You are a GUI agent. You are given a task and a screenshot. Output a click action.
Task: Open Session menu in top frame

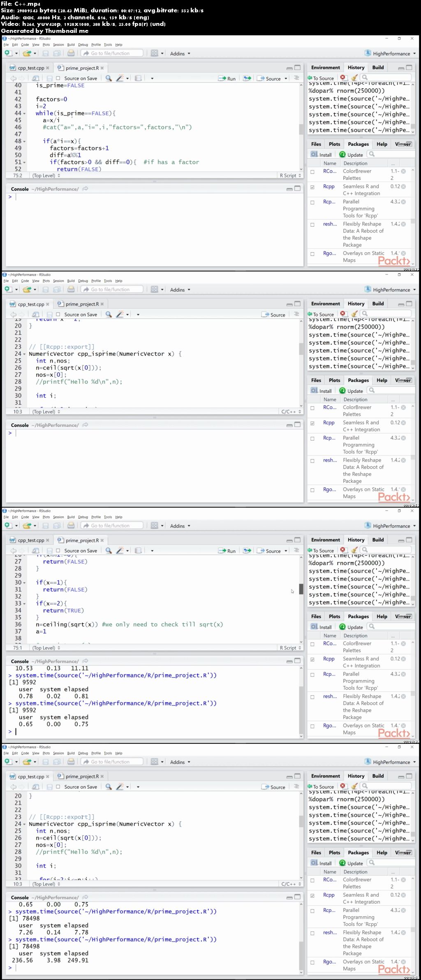pyautogui.click(x=58, y=45)
